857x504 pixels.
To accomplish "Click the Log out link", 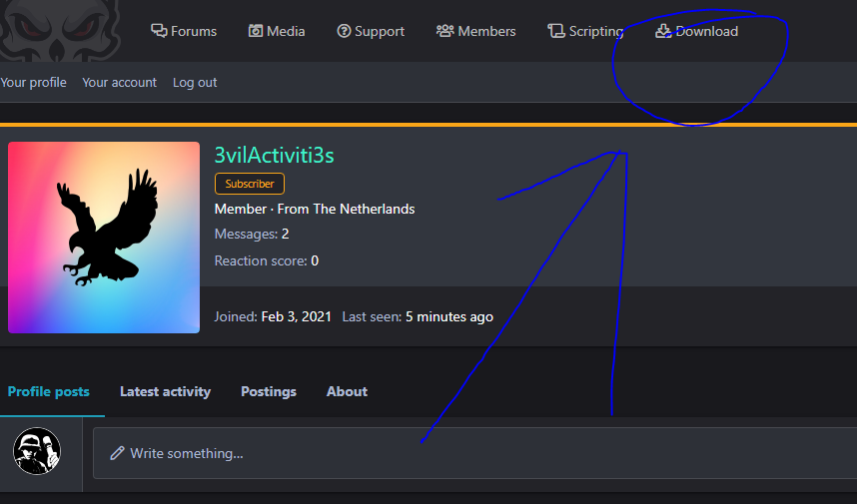I will pyautogui.click(x=195, y=83).
